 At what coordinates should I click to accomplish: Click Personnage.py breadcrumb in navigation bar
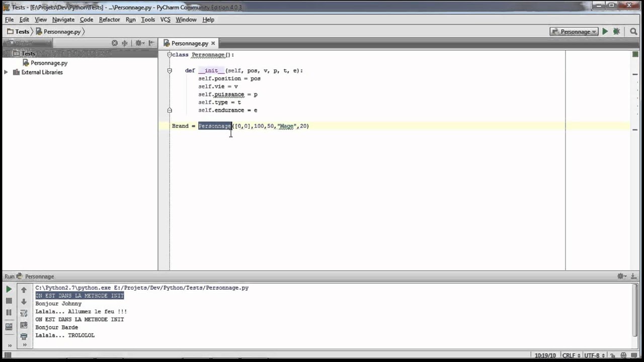click(58, 31)
